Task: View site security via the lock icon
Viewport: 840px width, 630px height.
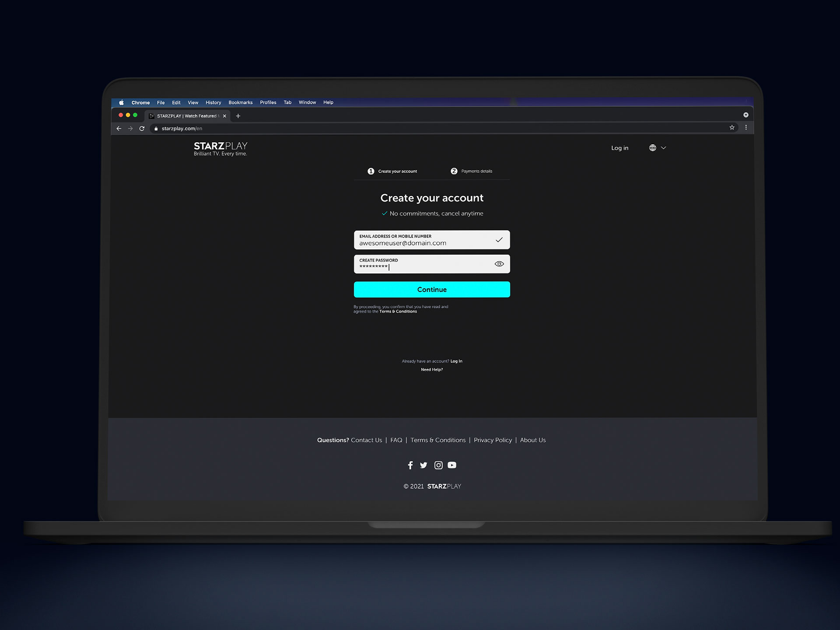Action: point(156,128)
